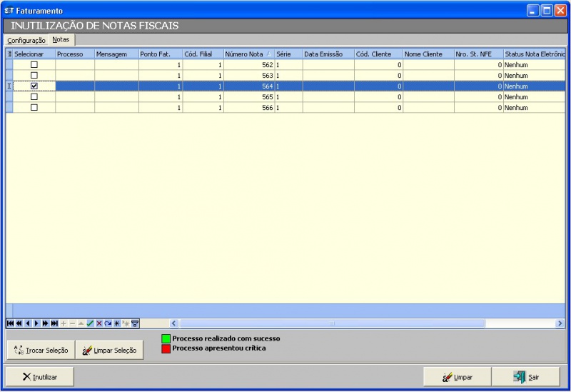Select the Notas tab
The height and width of the screenshot is (392, 571).
(x=61, y=40)
